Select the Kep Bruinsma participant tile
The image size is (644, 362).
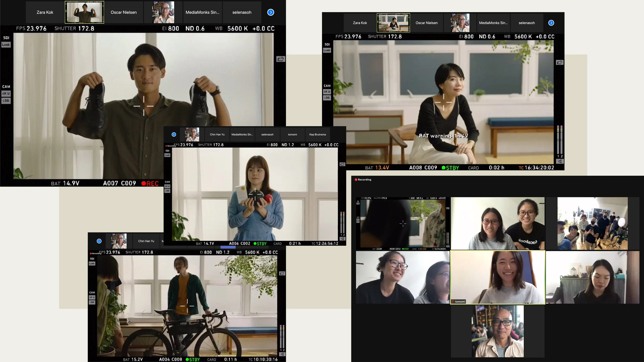click(317, 135)
